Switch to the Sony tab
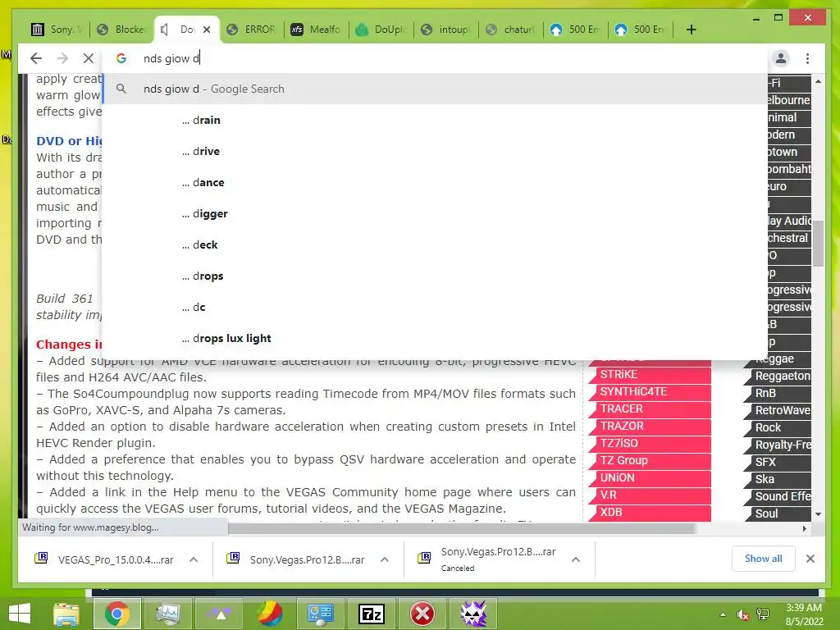Screen dimensions: 840x630 [x=57, y=30]
